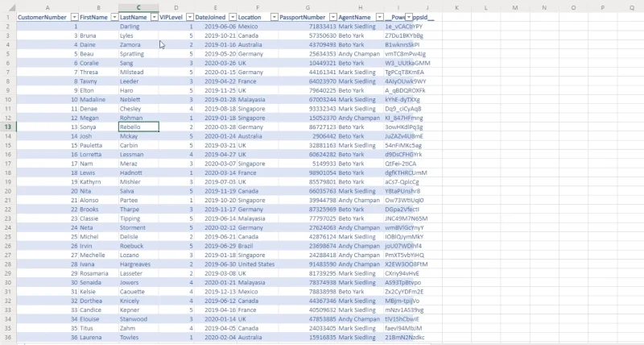This screenshot has height=345, width=644.
Task: Select row 24 header
Action: pos(8,228)
